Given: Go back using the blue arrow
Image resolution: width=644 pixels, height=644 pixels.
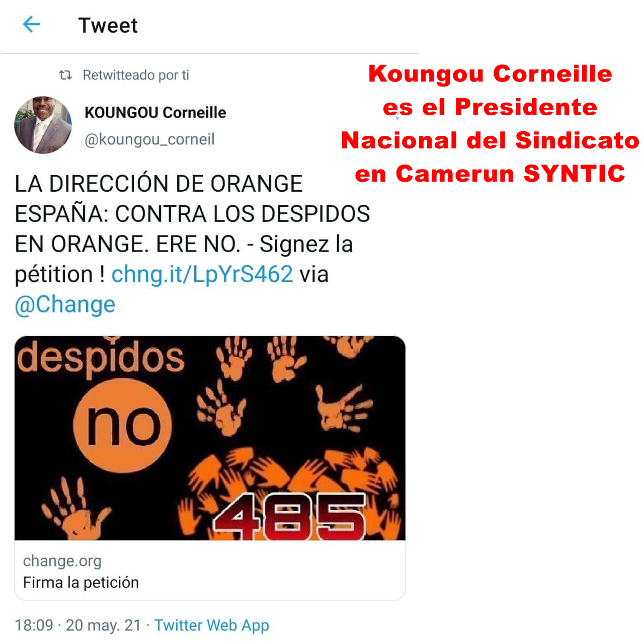Looking at the screenshot, I should pyautogui.click(x=31, y=24).
